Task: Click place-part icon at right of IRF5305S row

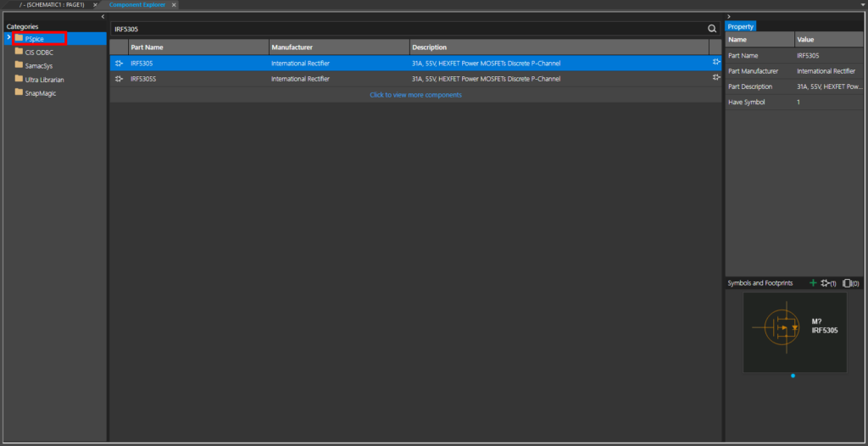Action: (716, 77)
